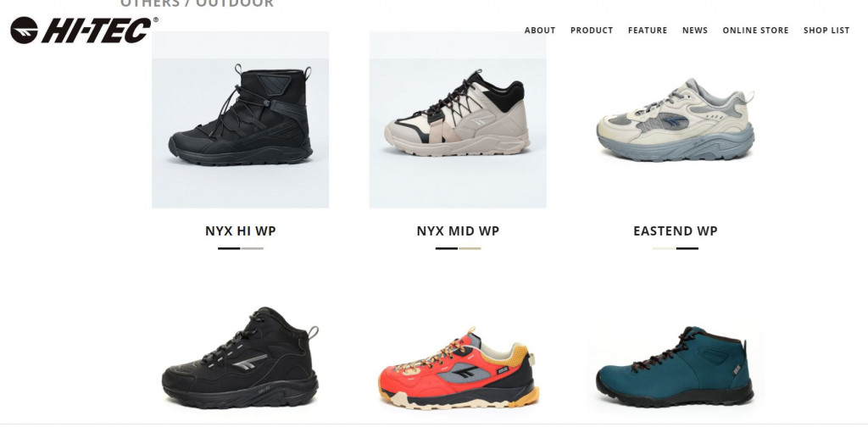Open the ABOUT menu item

click(x=540, y=30)
